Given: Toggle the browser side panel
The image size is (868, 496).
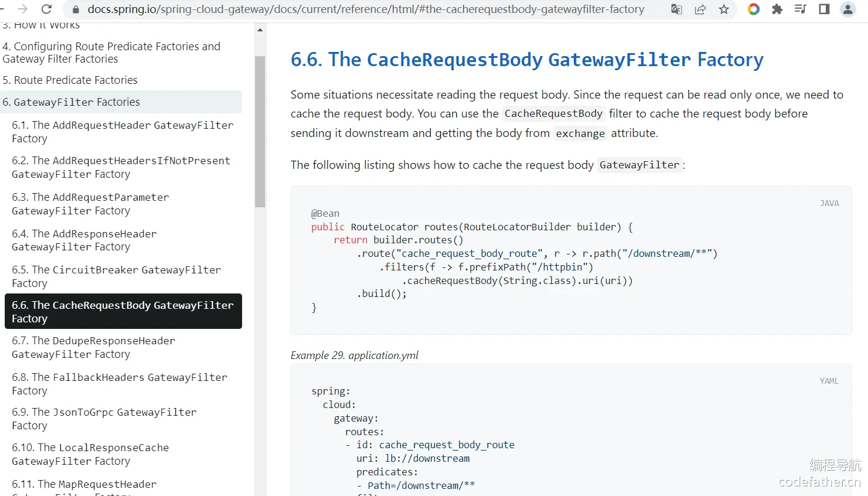Looking at the screenshot, I should tap(824, 9).
